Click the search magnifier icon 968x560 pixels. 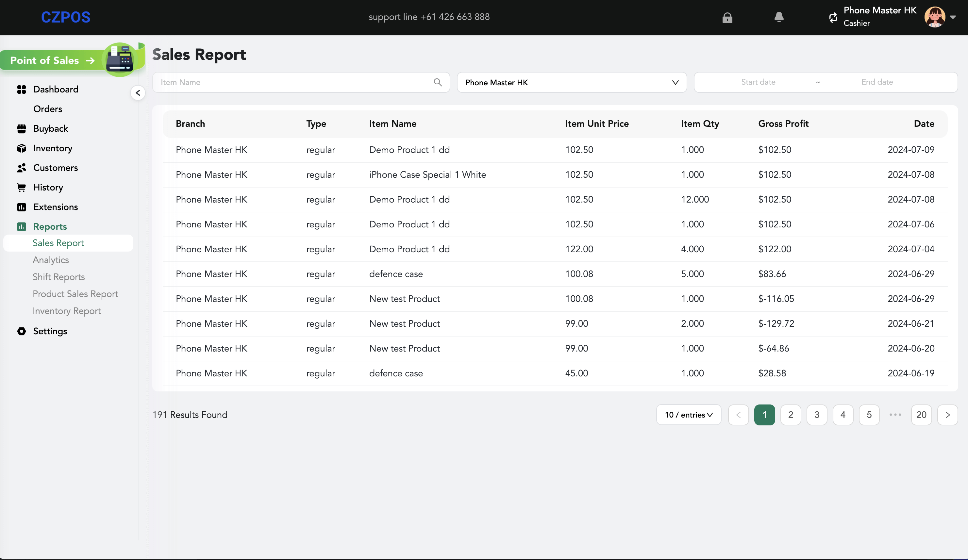tap(438, 82)
